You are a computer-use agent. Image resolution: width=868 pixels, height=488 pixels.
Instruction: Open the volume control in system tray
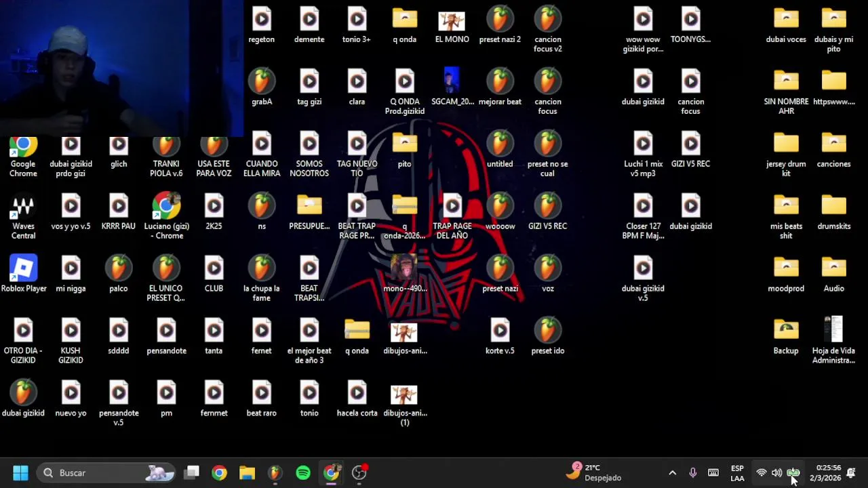click(x=776, y=472)
